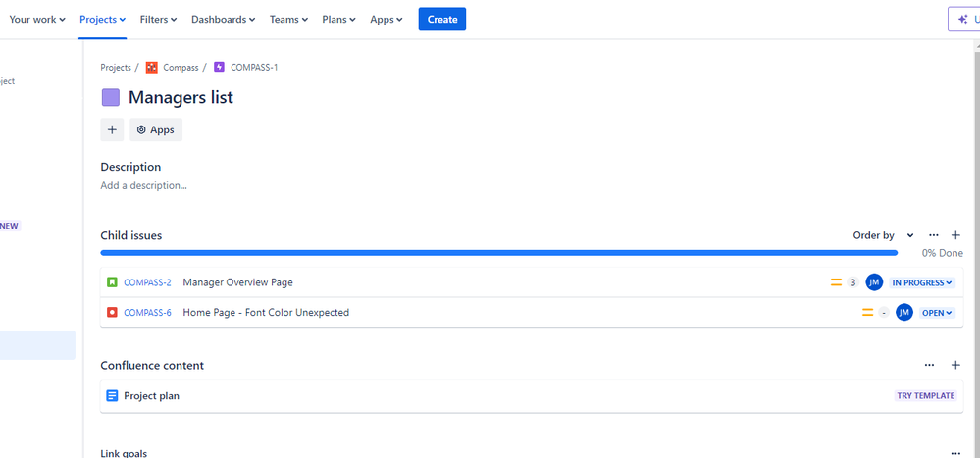Screen dimensions: 980x458
Task: Click the Manager Overview Page summary
Action: (x=238, y=282)
